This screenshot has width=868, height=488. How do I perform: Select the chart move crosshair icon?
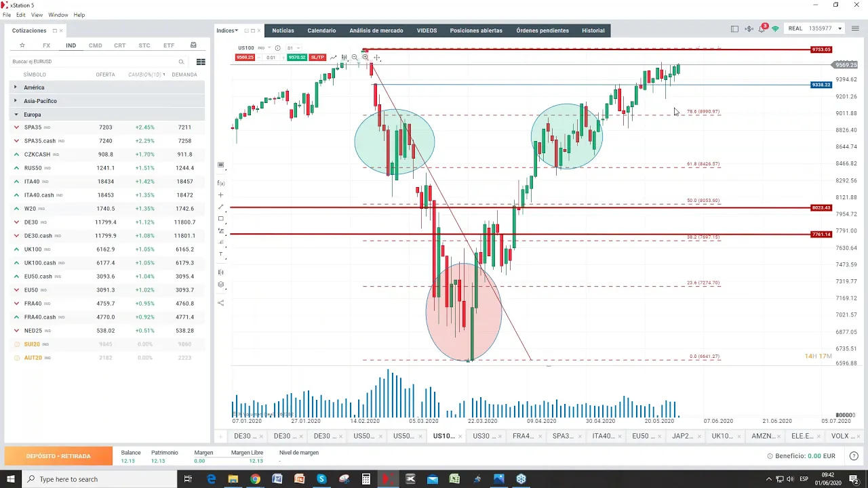coord(376,58)
